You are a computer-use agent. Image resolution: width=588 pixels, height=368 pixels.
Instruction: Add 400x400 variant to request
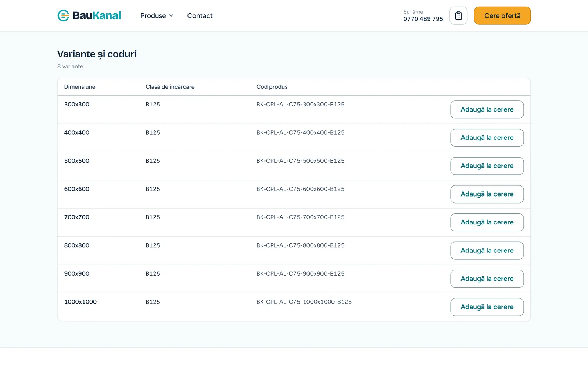487,138
